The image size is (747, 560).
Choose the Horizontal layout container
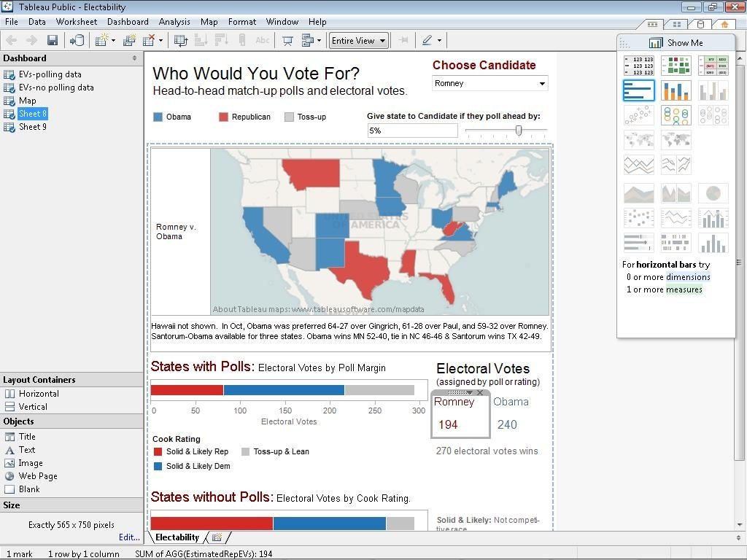tap(39, 394)
